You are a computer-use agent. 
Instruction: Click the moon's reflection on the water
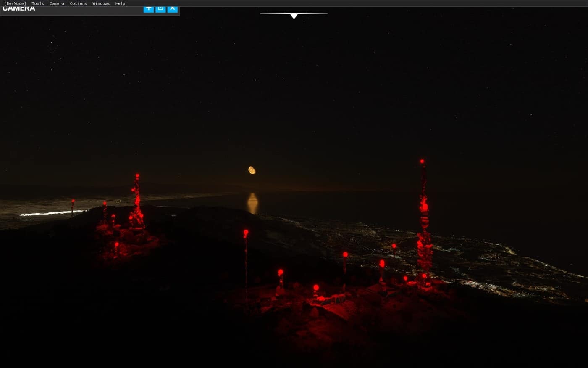click(252, 203)
